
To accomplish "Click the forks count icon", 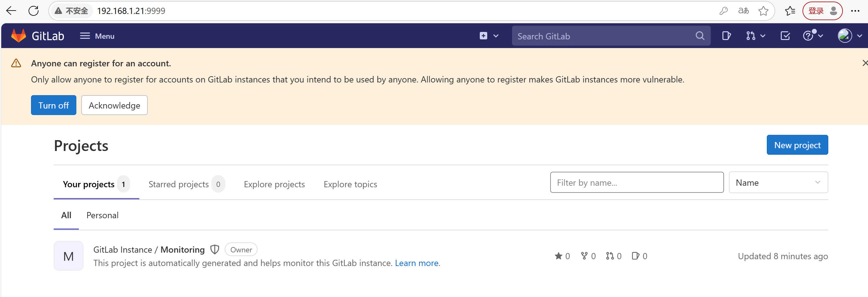I will (584, 256).
